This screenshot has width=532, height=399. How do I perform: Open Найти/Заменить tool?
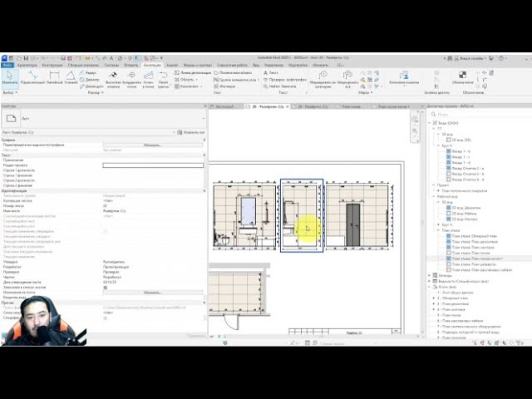(280, 86)
